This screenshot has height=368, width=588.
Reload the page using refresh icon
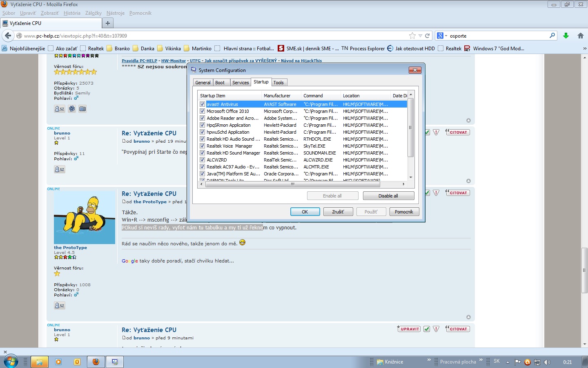pos(428,36)
